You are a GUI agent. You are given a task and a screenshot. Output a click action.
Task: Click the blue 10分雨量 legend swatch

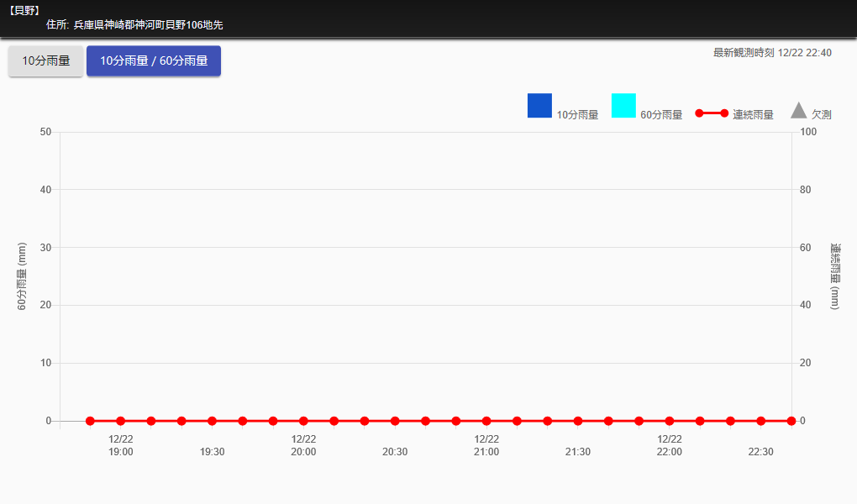pos(539,106)
